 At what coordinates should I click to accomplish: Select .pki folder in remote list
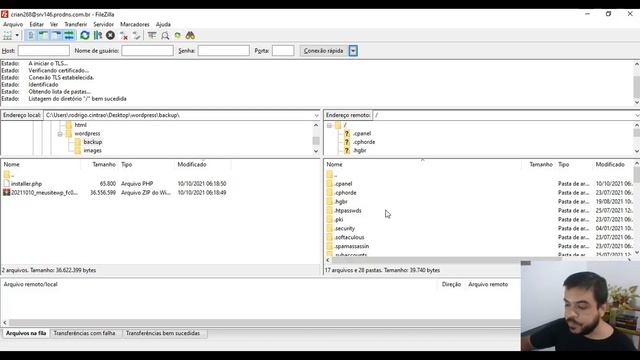click(339, 220)
